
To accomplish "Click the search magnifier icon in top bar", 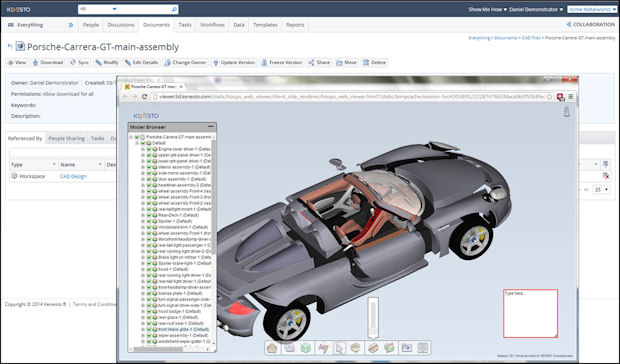I will coord(174,9).
